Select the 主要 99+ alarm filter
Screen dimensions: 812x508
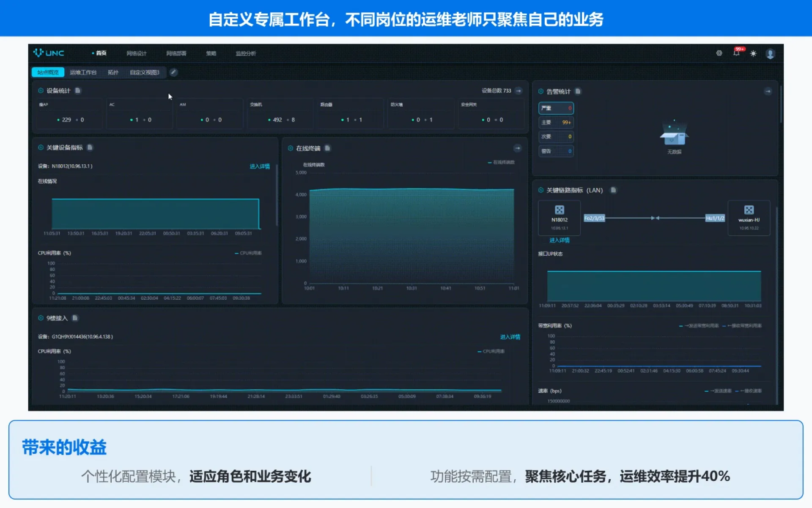tap(556, 122)
